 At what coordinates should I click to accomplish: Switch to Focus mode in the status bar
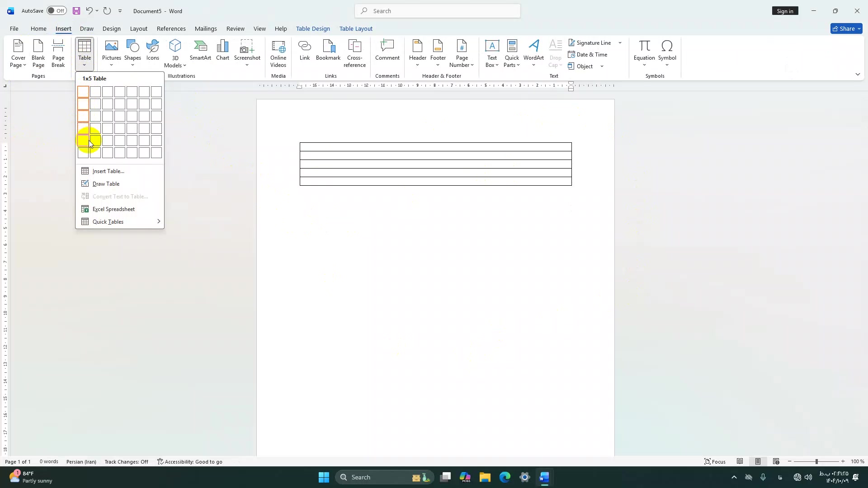[x=715, y=462]
